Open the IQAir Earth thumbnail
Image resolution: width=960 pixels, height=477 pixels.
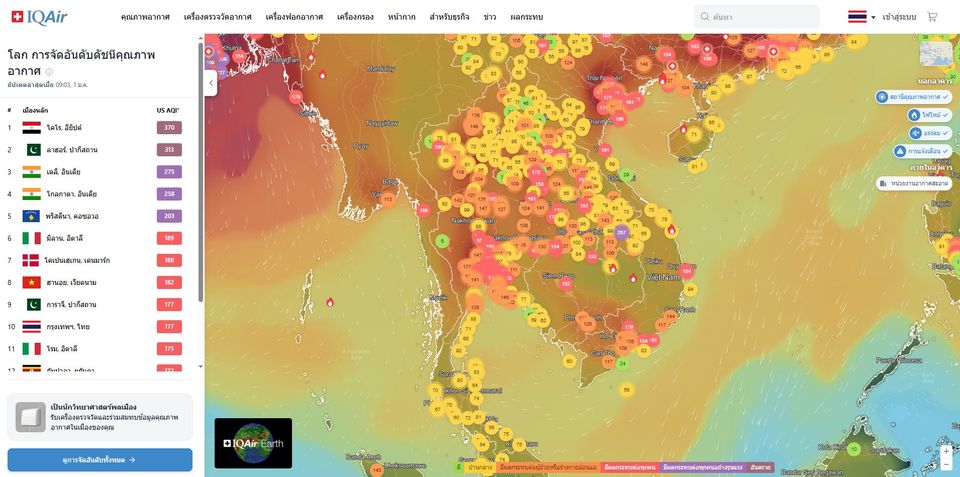253,443
